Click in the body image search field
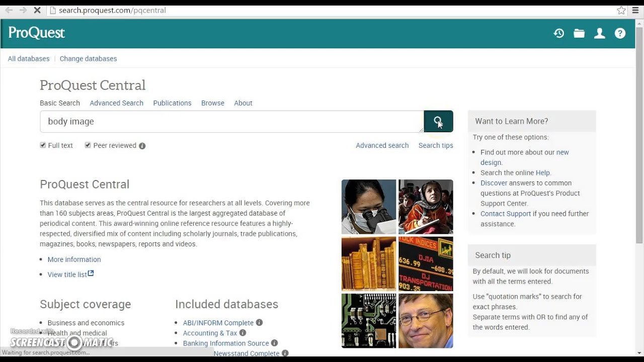The image size is (644, 362). point(231,122)
